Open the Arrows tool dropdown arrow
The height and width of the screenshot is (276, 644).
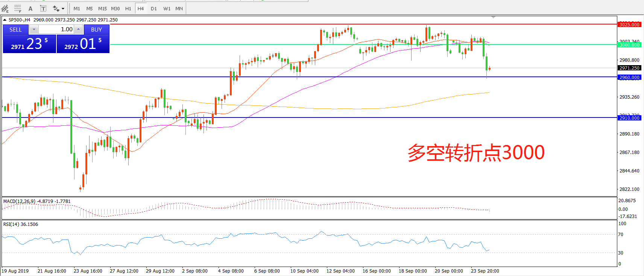coord(63,8)
